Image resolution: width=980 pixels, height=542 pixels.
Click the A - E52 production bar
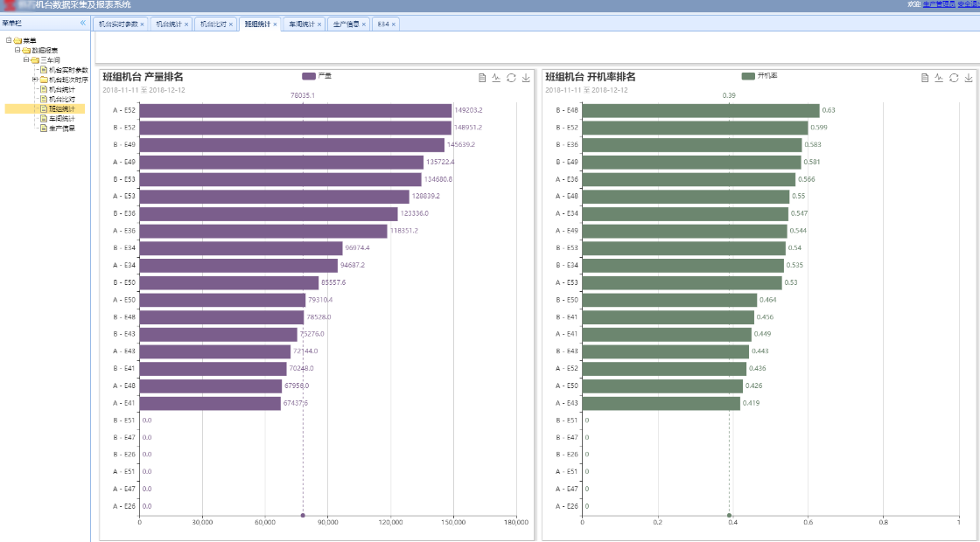[x=295, y=110]
